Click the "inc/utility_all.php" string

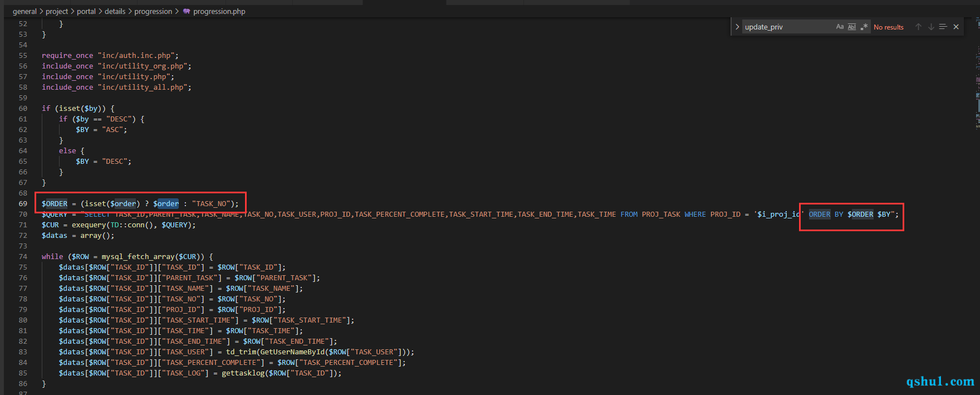(143, 87)
